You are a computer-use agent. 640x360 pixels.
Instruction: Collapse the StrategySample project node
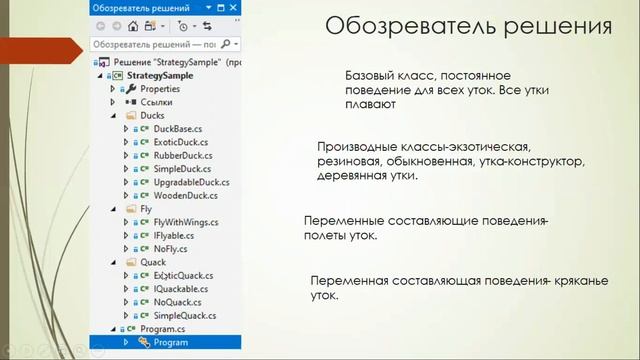point(100,76)
